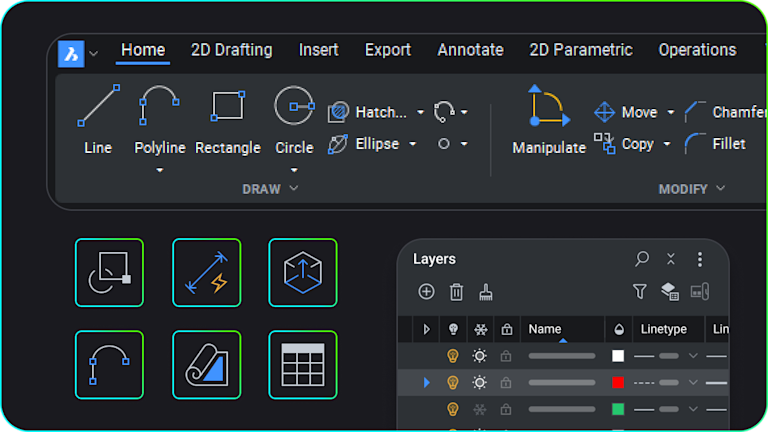Screen dimensions: 768x432
Task: Open the arc tool dropdown arrow
Action: pyautogui.click(x=464, y=113)
